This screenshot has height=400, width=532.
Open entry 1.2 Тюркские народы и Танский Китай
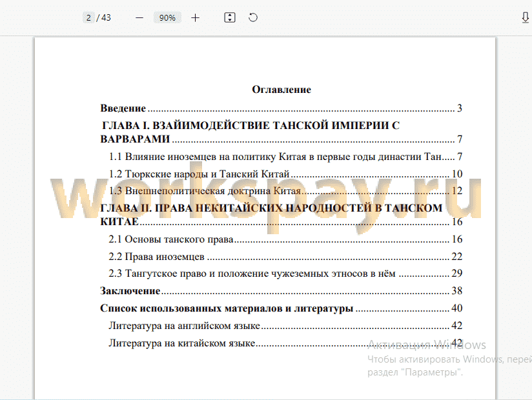coord(285,174)
